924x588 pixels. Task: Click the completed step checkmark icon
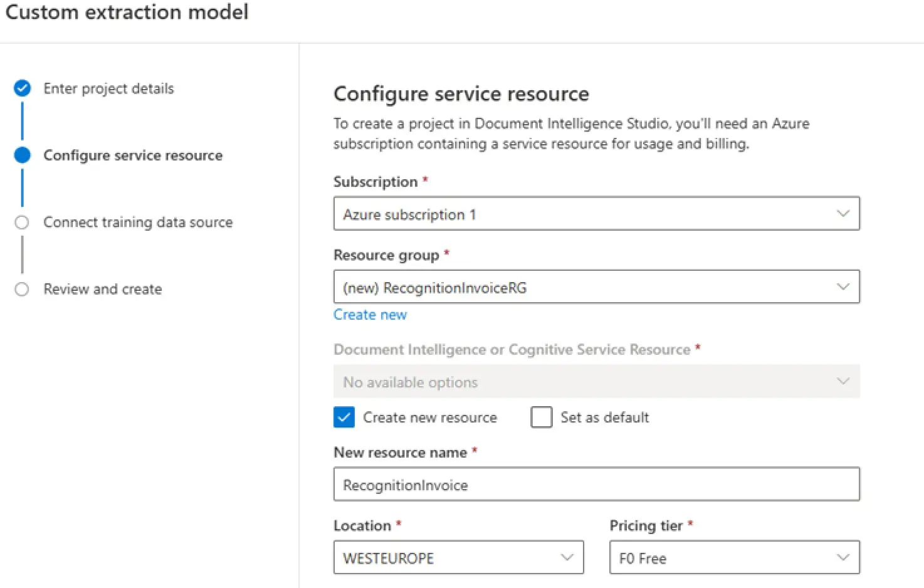coord(23,88)
